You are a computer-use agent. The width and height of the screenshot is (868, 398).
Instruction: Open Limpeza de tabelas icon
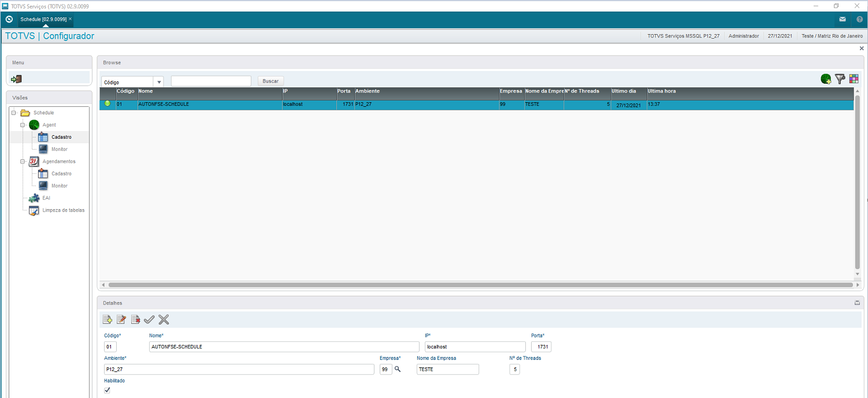pyautogui.click(x=34, y=210)
